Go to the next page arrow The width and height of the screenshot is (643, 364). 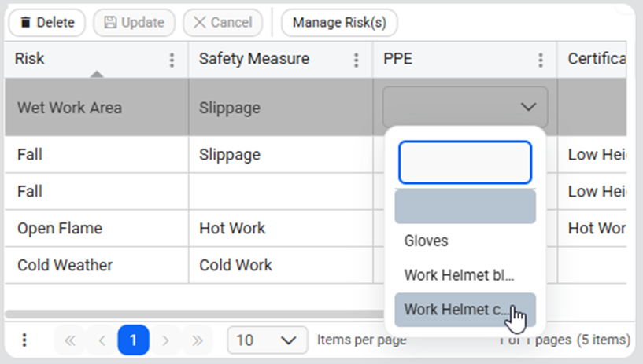tap(165, 340)
